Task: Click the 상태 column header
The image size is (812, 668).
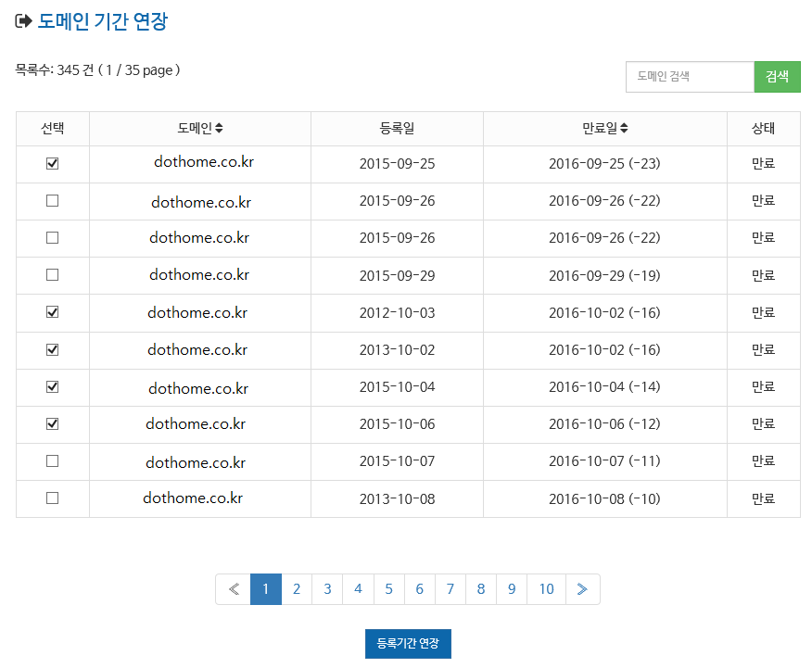Action: [763, 128]
